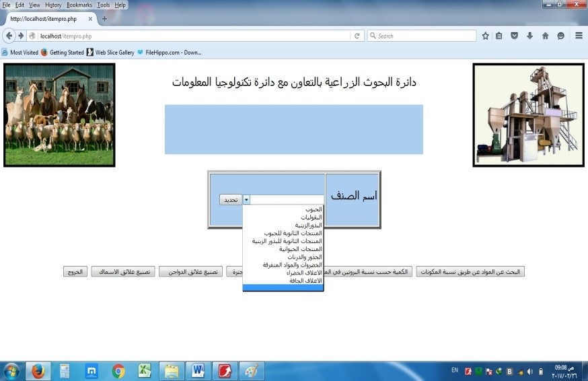Viewport: 588px width, 381px height.
Task: Launch Google Chrome from the taskbar
Action: click(x=118, y=371)
